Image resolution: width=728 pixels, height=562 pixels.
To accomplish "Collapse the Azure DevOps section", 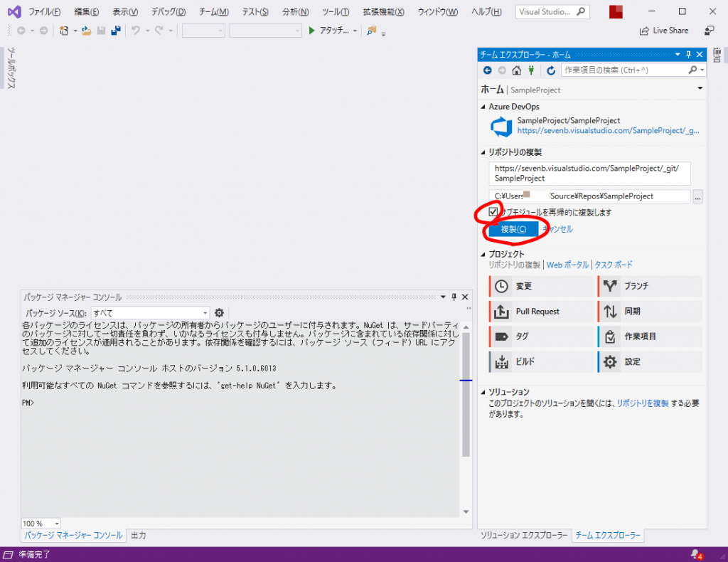I will click(x=483, y=107).
